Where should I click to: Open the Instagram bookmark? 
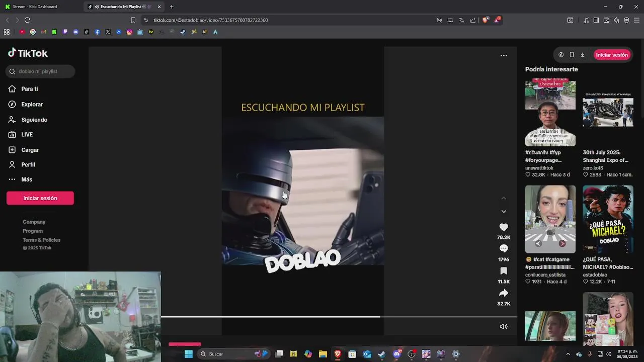(129, 32)
